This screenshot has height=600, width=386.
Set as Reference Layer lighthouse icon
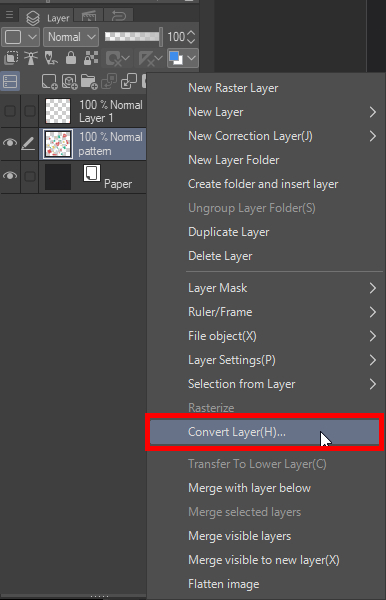(31, 58)
